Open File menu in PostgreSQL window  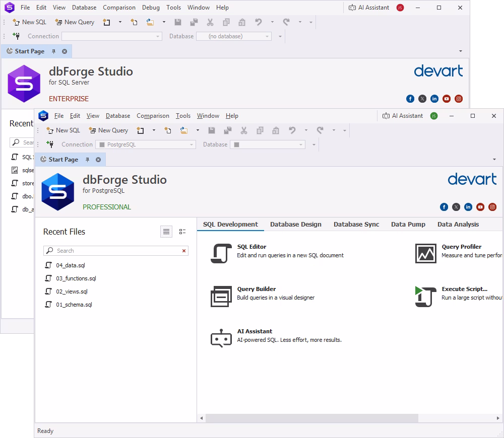pos(59,116)
